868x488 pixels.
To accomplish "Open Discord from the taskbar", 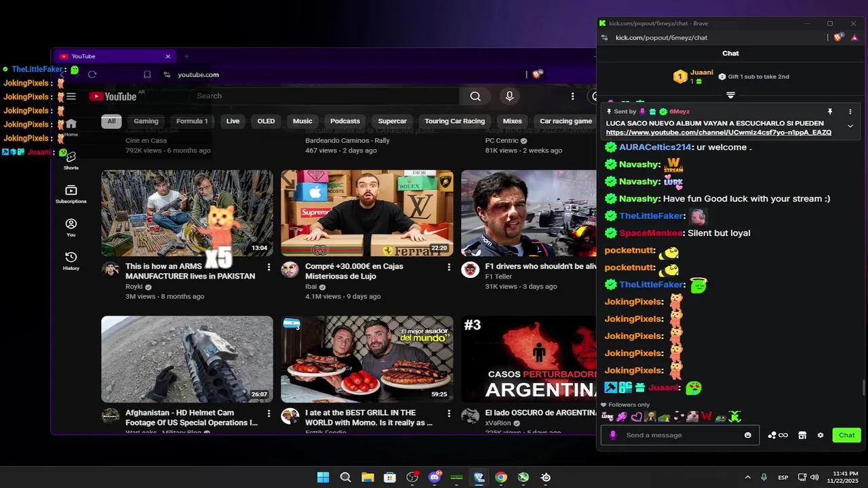I will coord(435,477).
